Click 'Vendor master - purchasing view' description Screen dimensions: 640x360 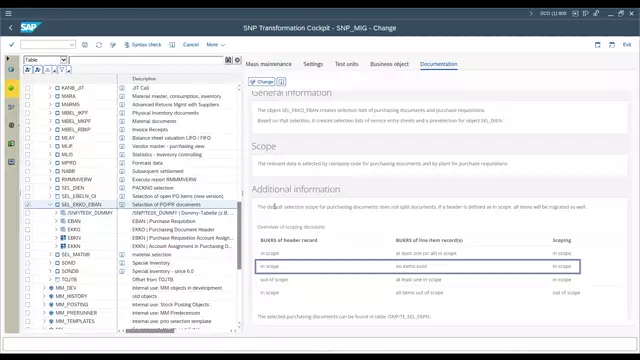pyautogui.click(x=168, y=146)
